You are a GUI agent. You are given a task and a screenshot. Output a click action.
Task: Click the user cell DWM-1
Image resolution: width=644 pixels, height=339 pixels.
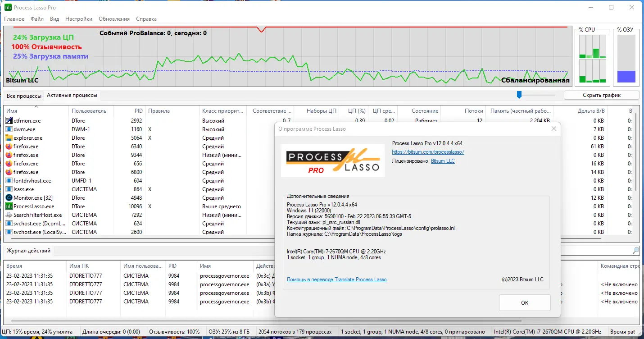click(x=81, y=129)
